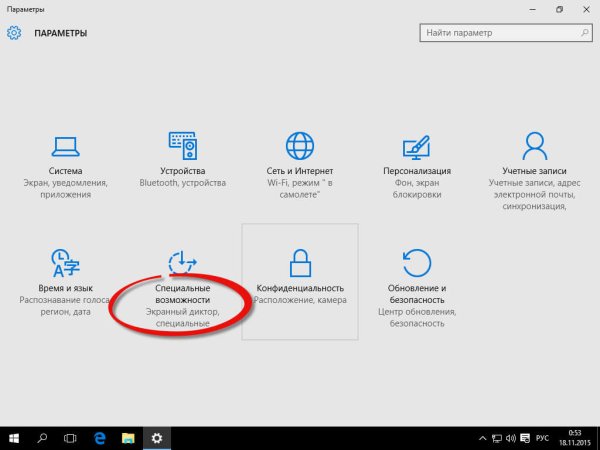Open the volume speaker tray icon
This screenshot has width=600, height=450.
pos(511,439)
